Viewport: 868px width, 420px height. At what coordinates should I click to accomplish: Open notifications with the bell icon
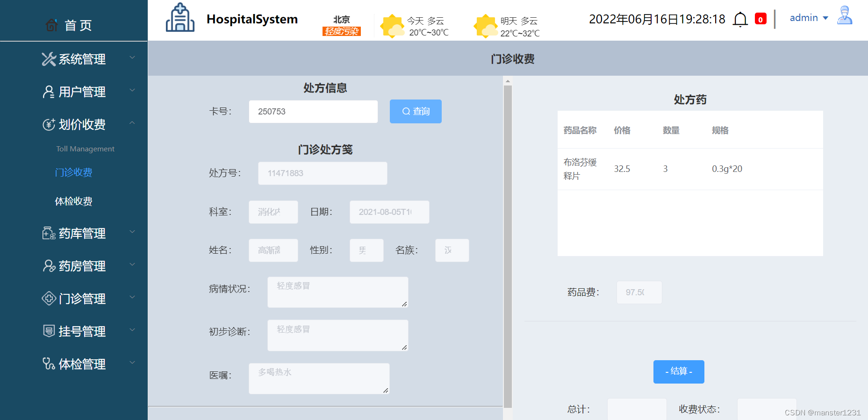[740, 20]
